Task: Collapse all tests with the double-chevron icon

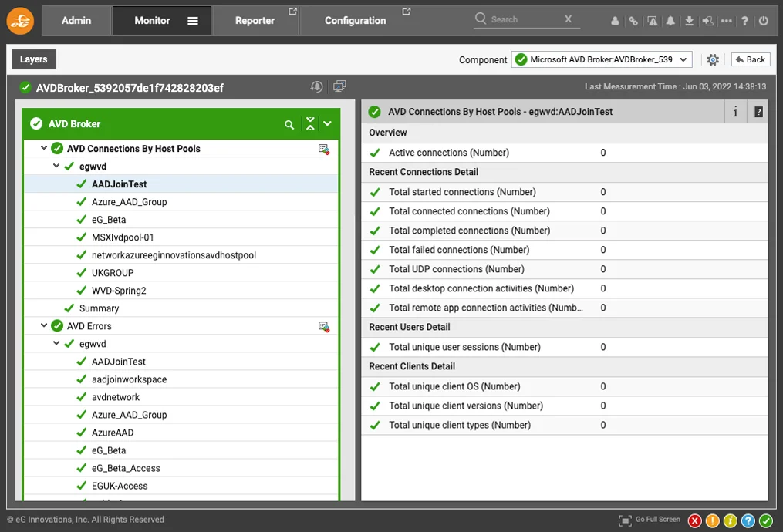Action: click(x=310, y=124)
